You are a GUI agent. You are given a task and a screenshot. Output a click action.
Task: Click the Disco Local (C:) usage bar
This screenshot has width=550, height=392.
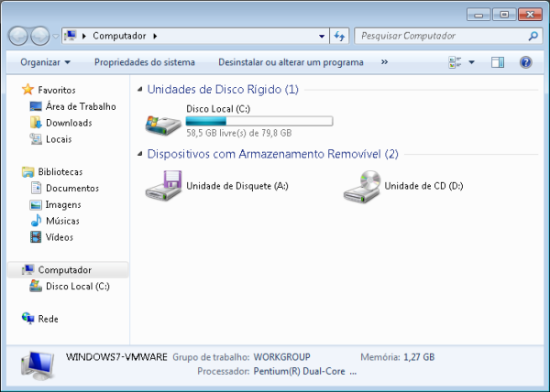tap(258, 121)
